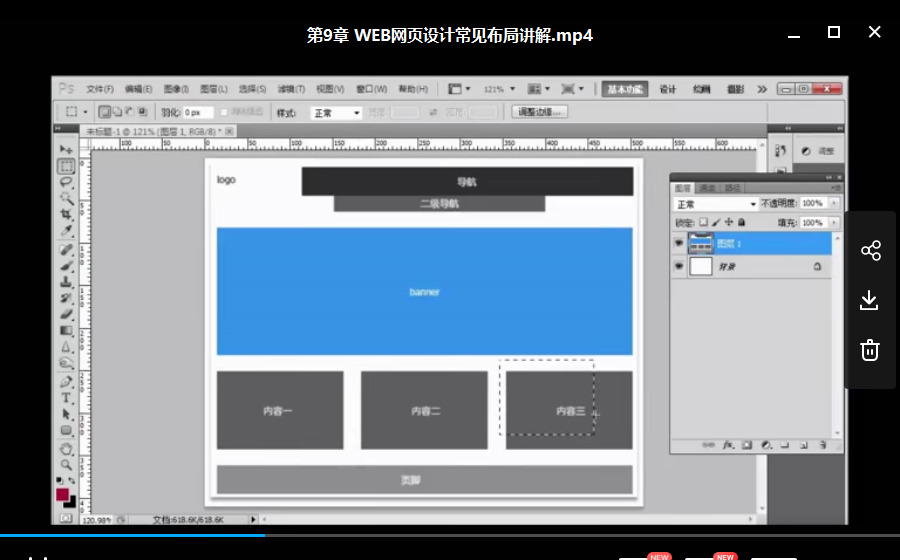Select the Eyedropper tool
Viewport: 900px width, 560px height.
point(67,231)
